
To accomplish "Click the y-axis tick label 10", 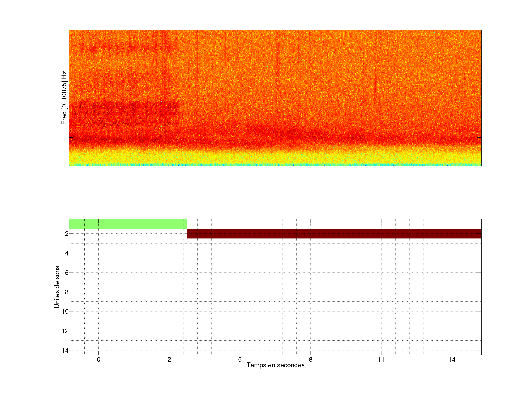I will pos(65,311).
